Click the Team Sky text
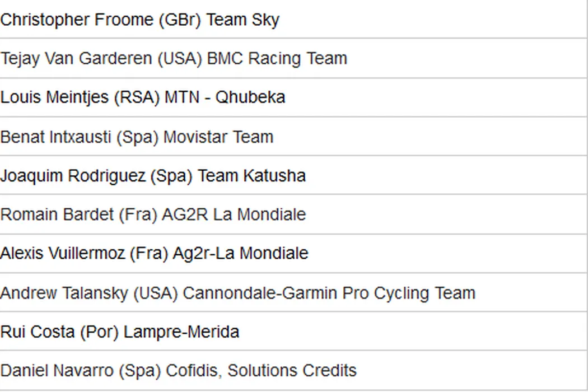 click(x=242, y=20)
